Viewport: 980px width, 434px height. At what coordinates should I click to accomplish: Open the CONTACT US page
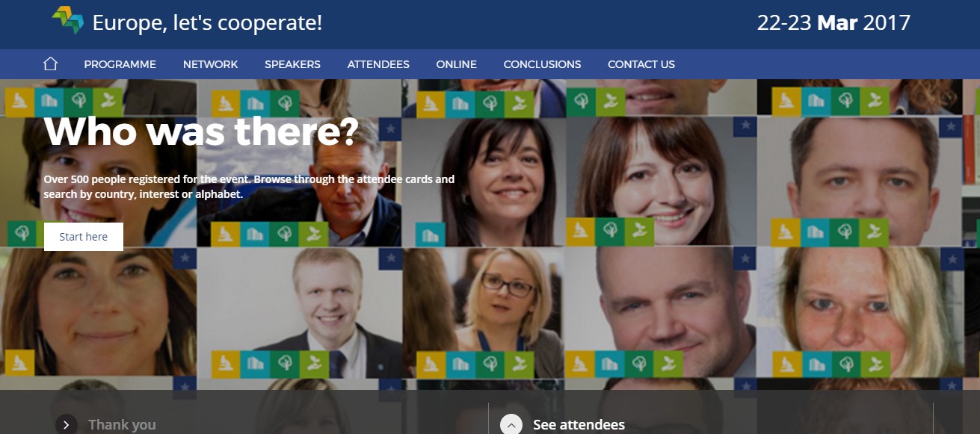tap(641, 64)
